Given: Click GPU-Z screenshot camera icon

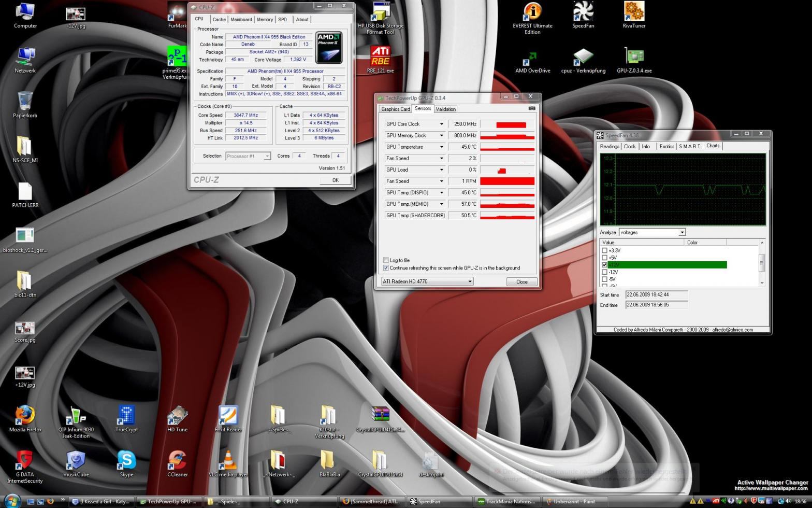Looking at the screenshot, I should tap(531, 108).
